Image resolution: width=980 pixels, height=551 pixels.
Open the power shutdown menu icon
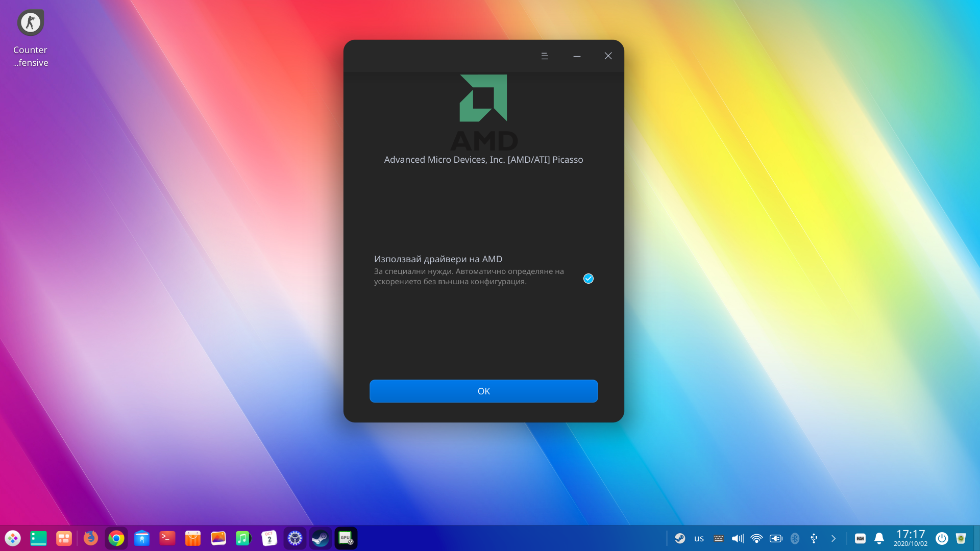pos(942,538)
